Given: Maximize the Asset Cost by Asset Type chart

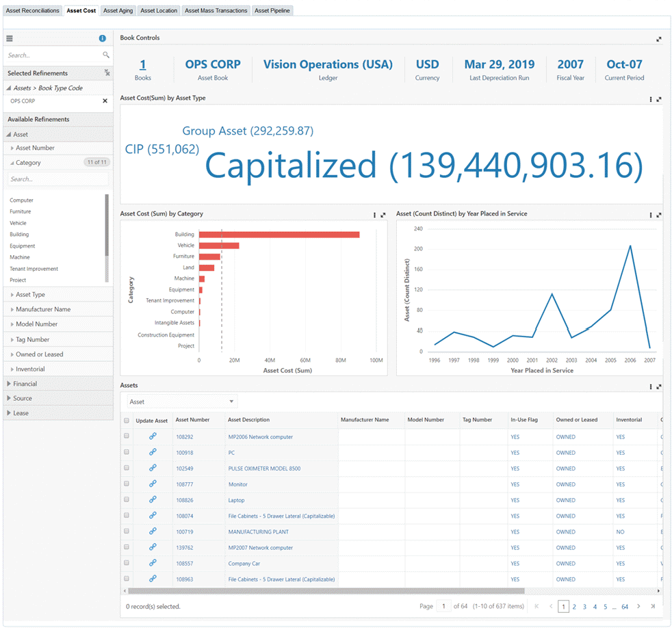Looking at the screenshot, I should point(659,99).
